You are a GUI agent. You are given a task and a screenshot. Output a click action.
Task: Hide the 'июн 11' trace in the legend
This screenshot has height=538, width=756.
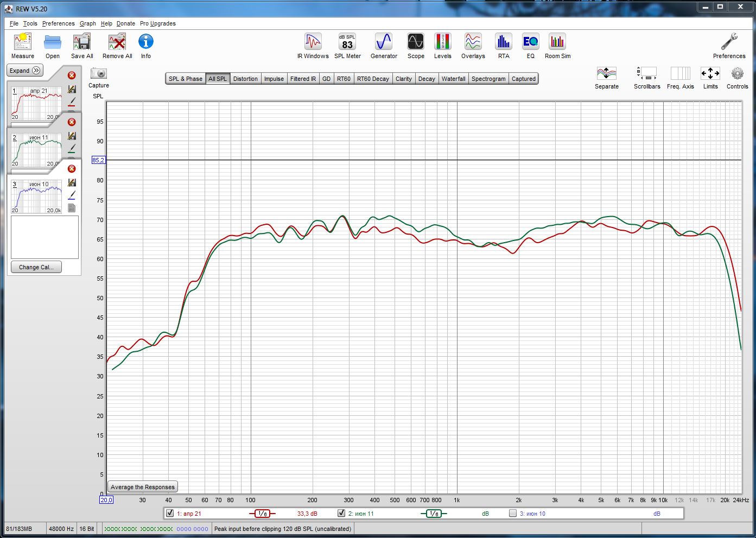coord(341,513)
